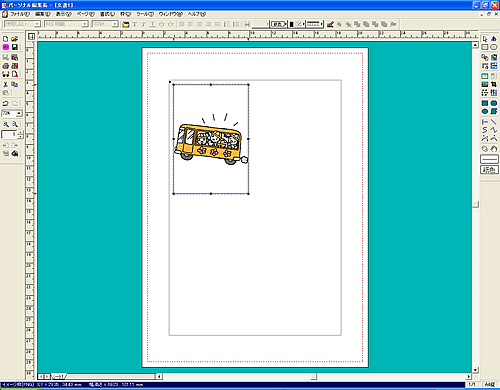Open the color paint tool in toolbar

point(330,24)
